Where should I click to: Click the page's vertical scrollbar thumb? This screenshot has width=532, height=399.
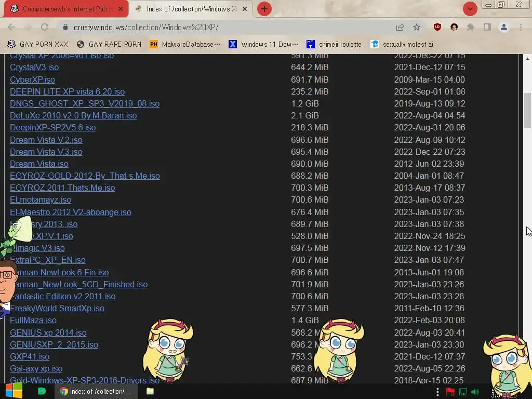pos(527,110)
